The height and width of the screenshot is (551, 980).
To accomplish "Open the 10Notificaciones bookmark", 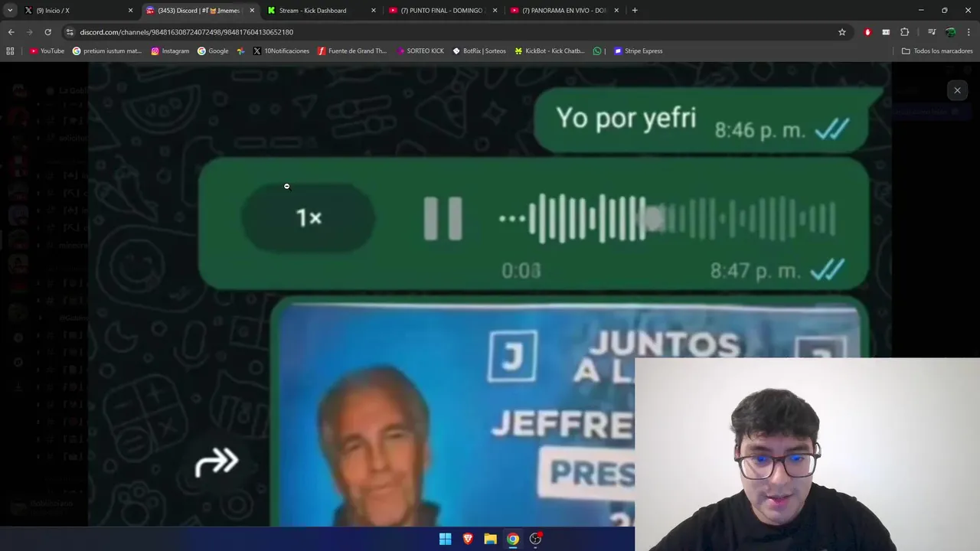I will click(x=281, y=51).
